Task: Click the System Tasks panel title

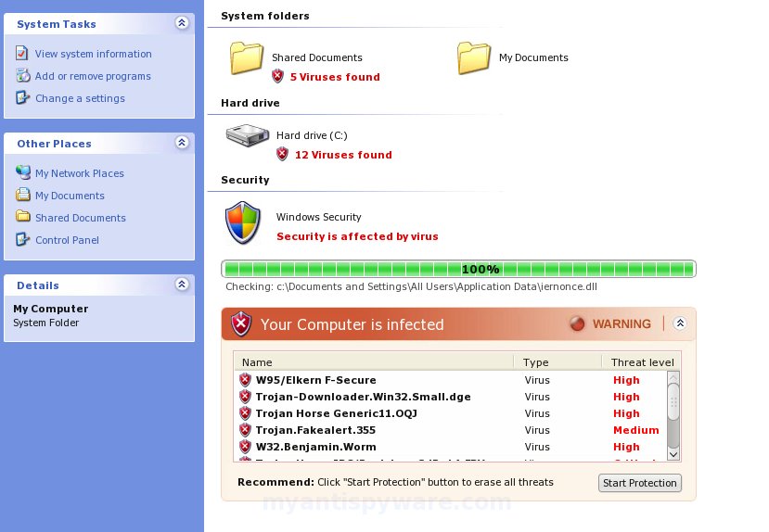Action: (57, 24)
